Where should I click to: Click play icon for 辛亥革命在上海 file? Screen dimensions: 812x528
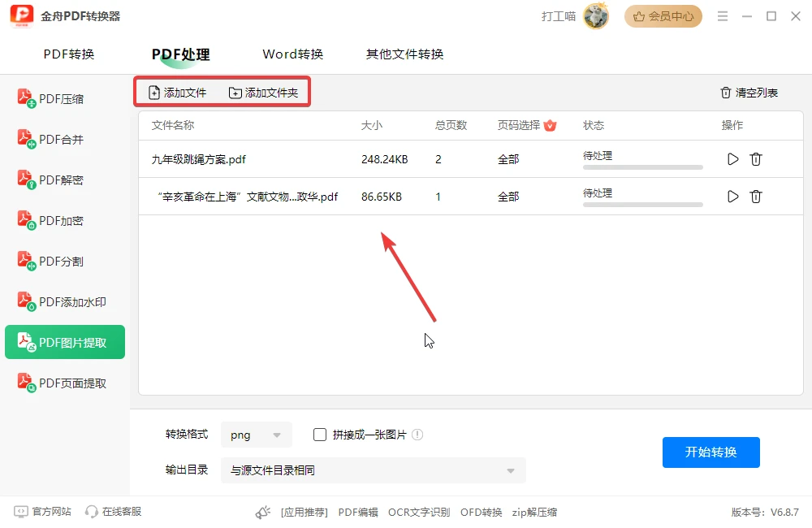[732, 197]
